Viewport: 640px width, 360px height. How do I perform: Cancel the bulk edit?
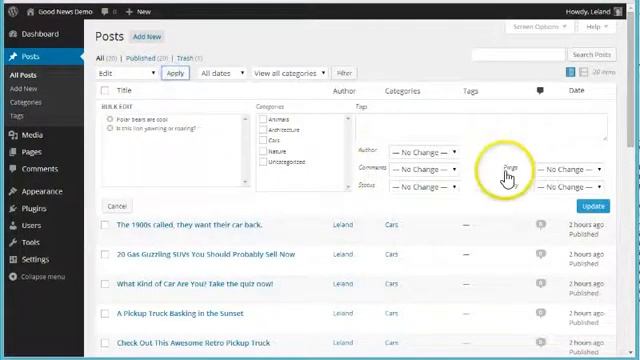(x=117, y=206)
